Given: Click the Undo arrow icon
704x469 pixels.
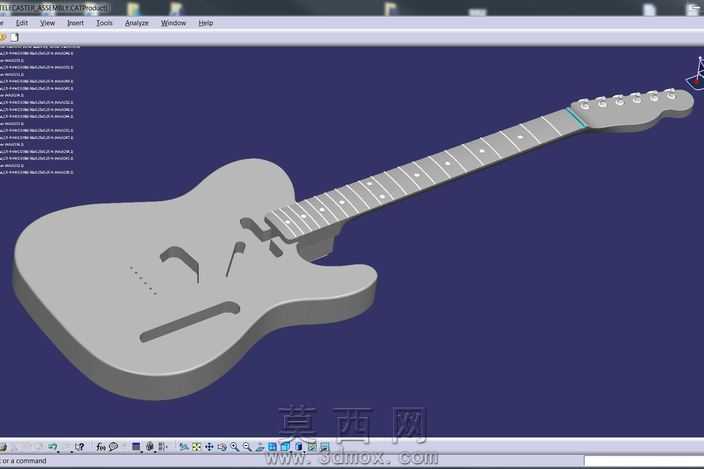Looking at the screenshot, I should coord(53,446).
